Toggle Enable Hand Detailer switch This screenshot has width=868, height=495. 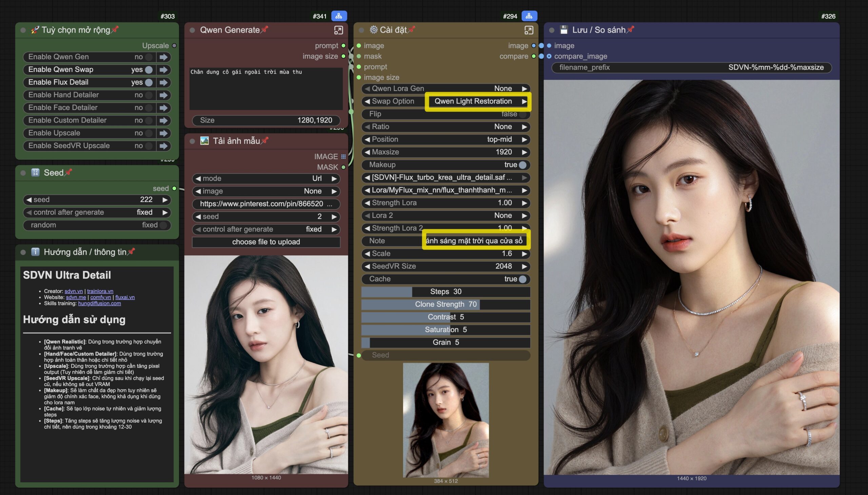[x=149, y=95]
